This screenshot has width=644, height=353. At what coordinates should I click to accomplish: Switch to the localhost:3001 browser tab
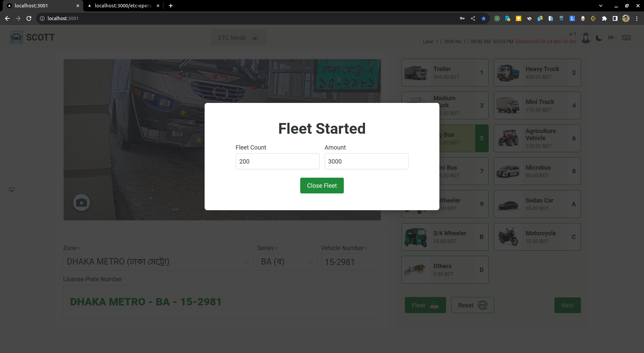click(42, 6)
